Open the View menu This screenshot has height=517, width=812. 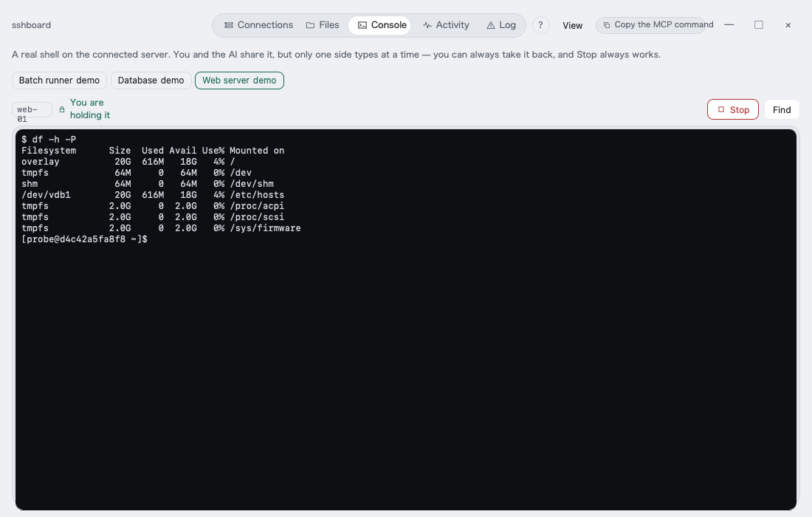[572, 25]
